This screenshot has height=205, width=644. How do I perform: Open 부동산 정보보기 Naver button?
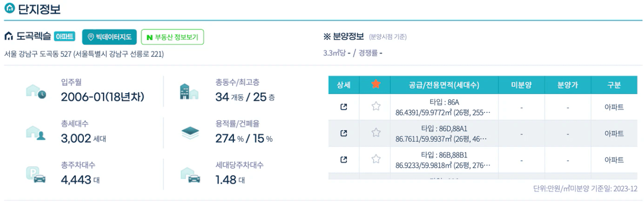click(x=173, y=37)
